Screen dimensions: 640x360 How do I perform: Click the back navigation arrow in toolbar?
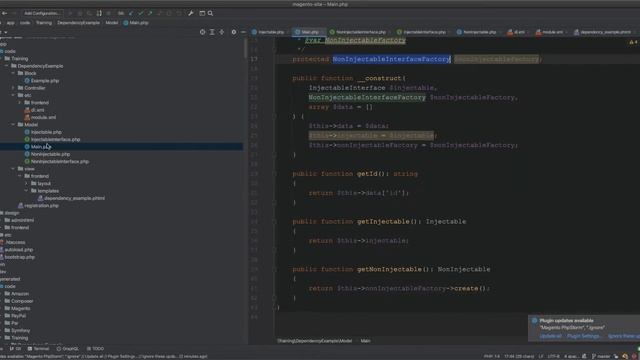pyautogui.click(x=4, y=13)
